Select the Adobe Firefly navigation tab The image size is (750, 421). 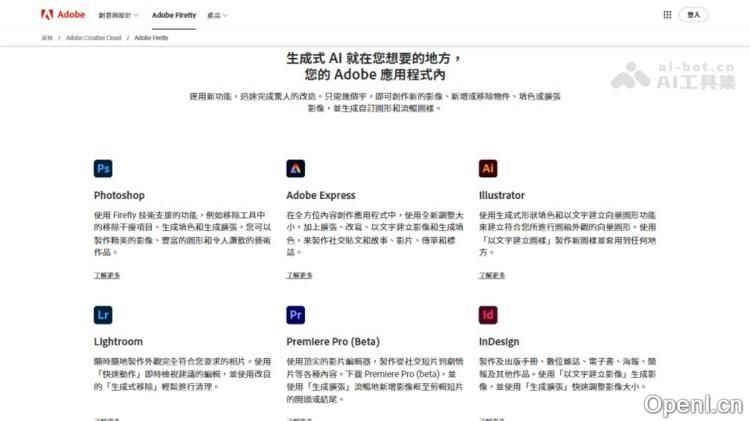174,15
